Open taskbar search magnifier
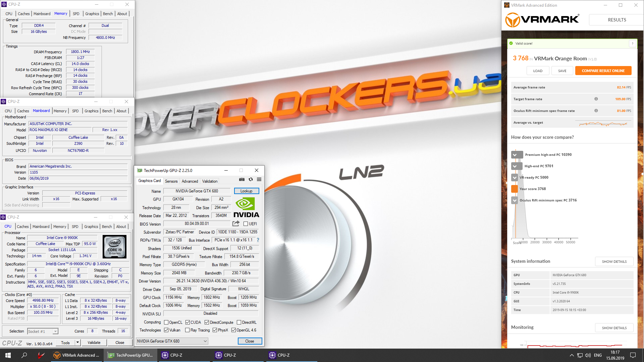The width and height of the screenshot is (644, 362). [24, 355]
